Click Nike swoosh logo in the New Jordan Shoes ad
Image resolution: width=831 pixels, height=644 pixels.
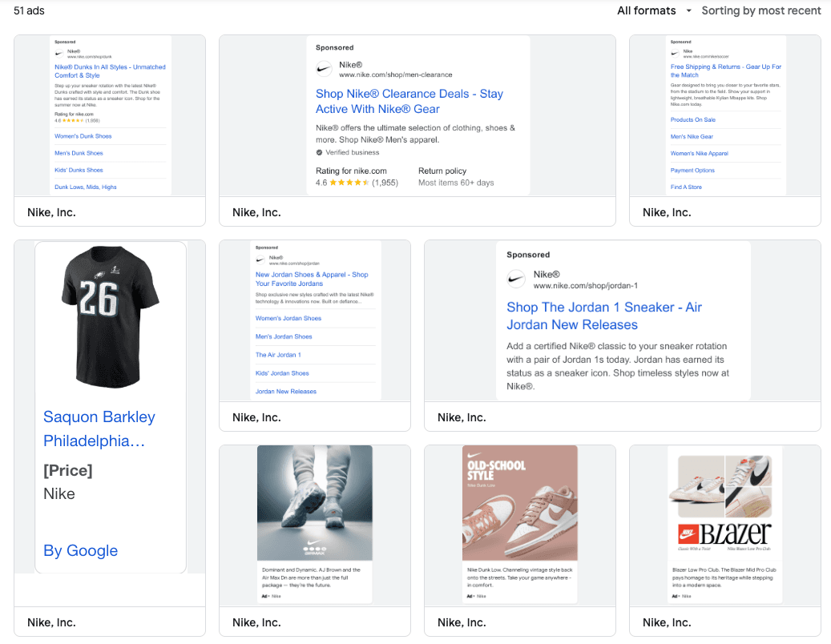[x=260, y=260]
